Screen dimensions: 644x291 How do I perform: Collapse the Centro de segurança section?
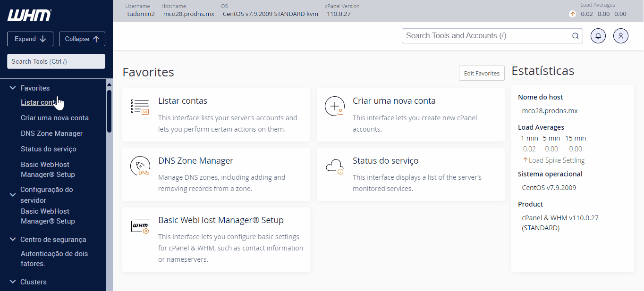[13, 240]
